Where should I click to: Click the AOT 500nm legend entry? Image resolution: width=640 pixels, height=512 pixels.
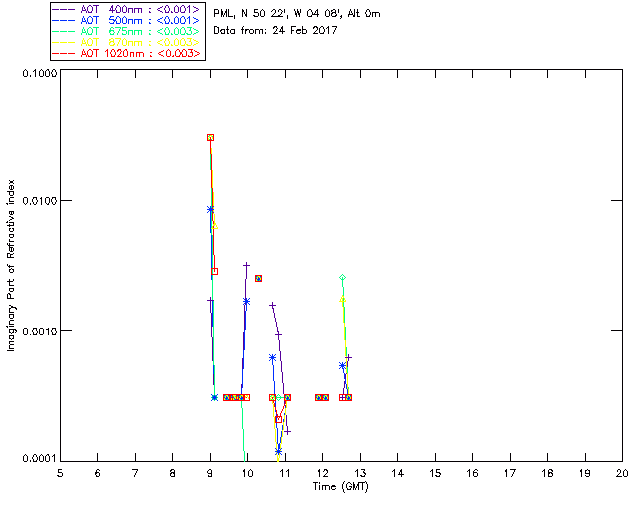point(127,20)
